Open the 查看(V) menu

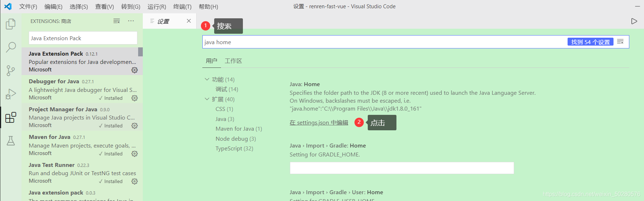pyautogui.click(x=104, y=6)
